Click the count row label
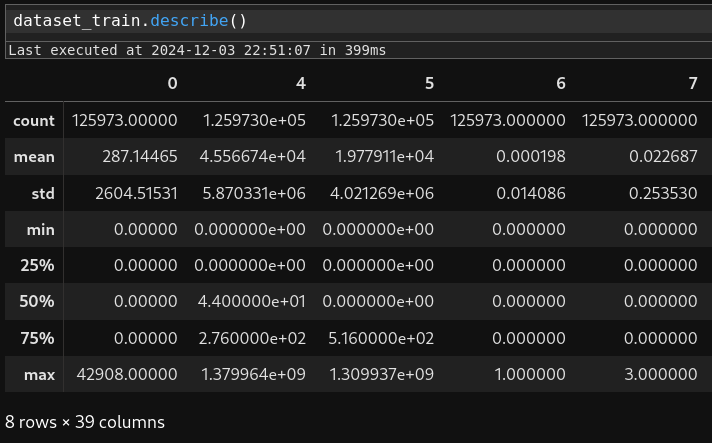This screenshot has height=443, width=712. tap(34, 121)
